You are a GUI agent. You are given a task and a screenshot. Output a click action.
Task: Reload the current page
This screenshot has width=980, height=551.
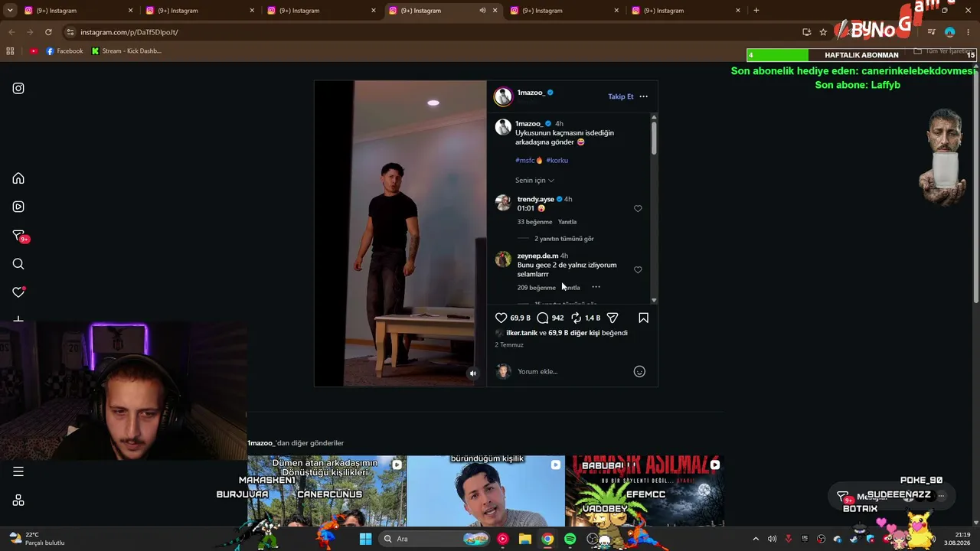coord(48,32)
